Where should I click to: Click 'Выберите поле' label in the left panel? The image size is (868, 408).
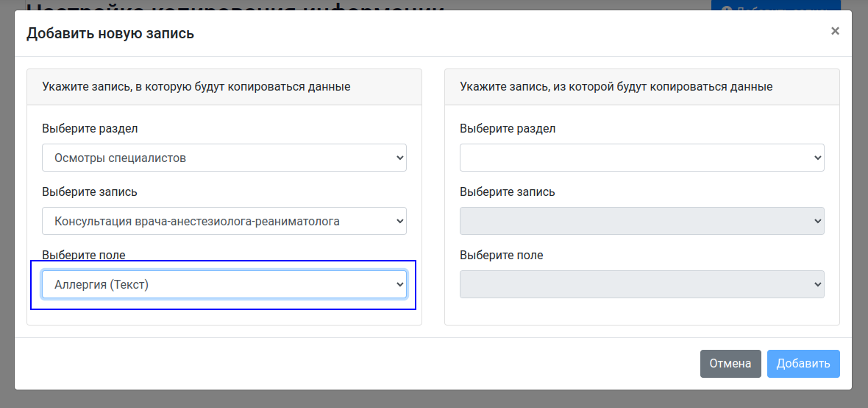pos(84,256)
